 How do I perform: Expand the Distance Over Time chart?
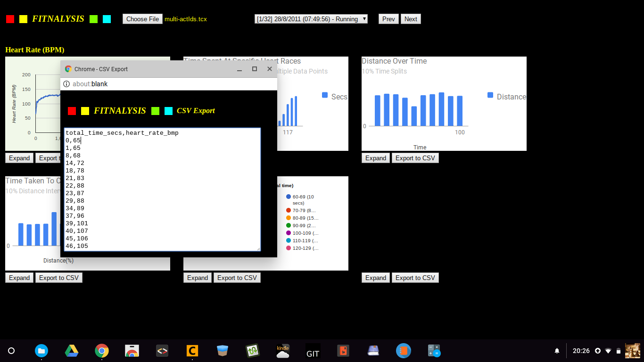[376, 158]
